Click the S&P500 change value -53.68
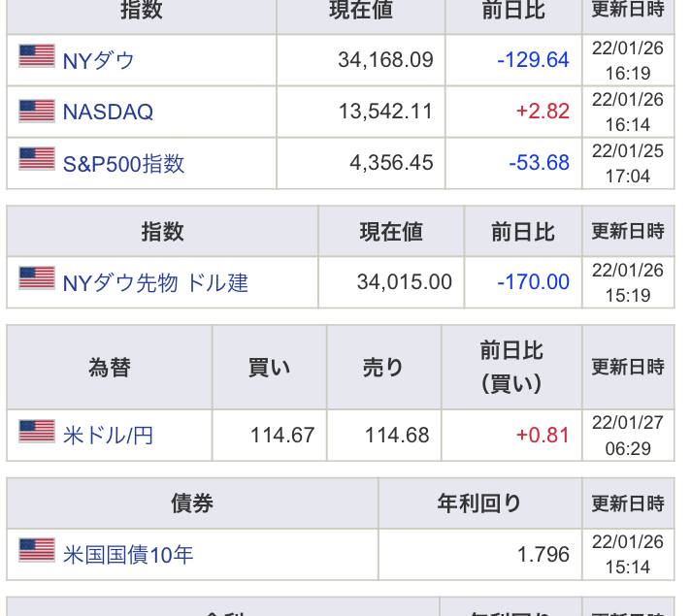The height and width of the screenshot is (616, 691). tap(539, 163)
